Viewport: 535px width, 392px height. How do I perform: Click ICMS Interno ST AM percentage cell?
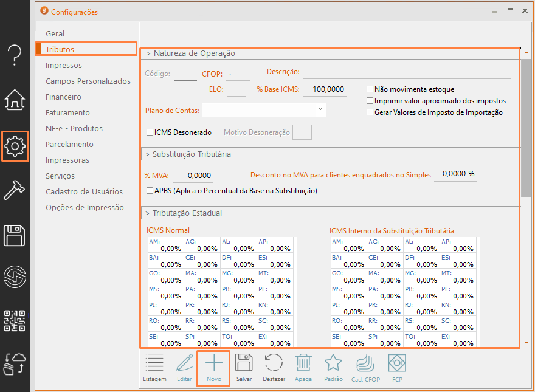[x=348, y=245]
